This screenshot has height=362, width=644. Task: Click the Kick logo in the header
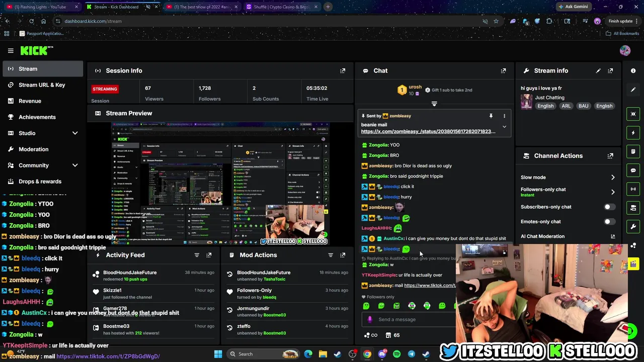tap(36, 50)
